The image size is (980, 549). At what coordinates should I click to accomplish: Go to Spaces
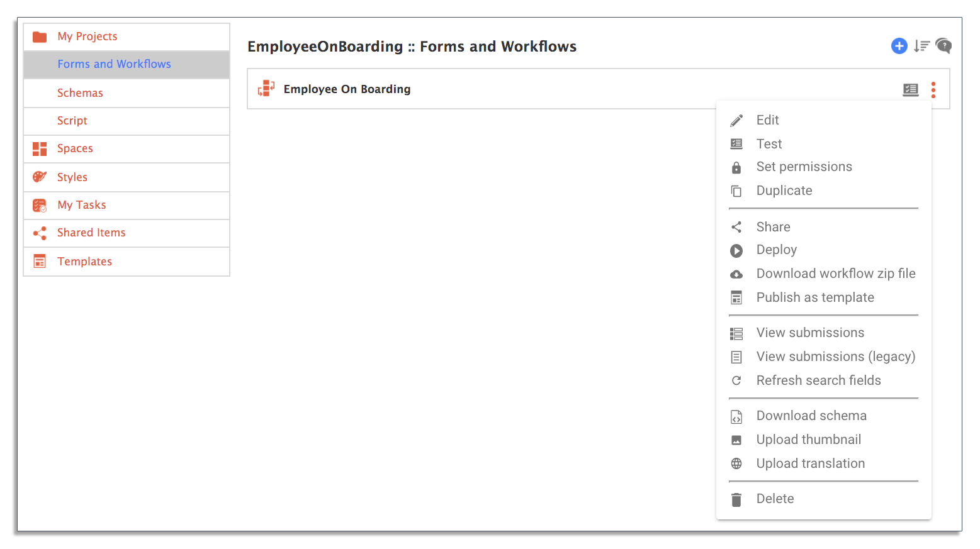pos(127,148)
